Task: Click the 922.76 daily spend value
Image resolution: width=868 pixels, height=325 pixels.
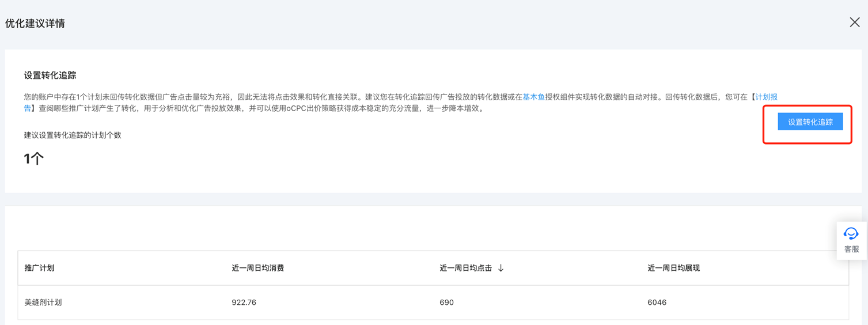Action: point(244,302)
